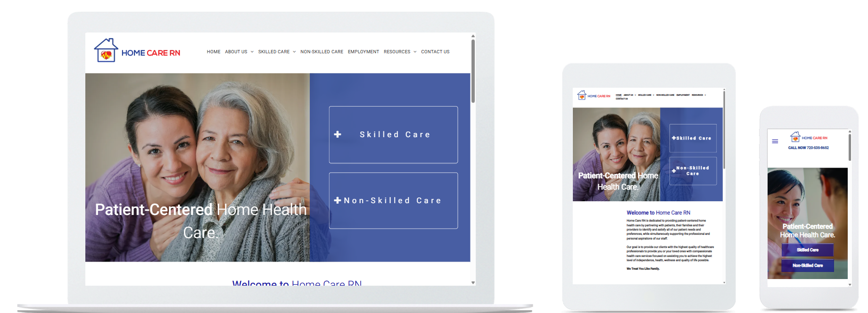Open the Employment menu item on laptop

click(x=364, y=52)
